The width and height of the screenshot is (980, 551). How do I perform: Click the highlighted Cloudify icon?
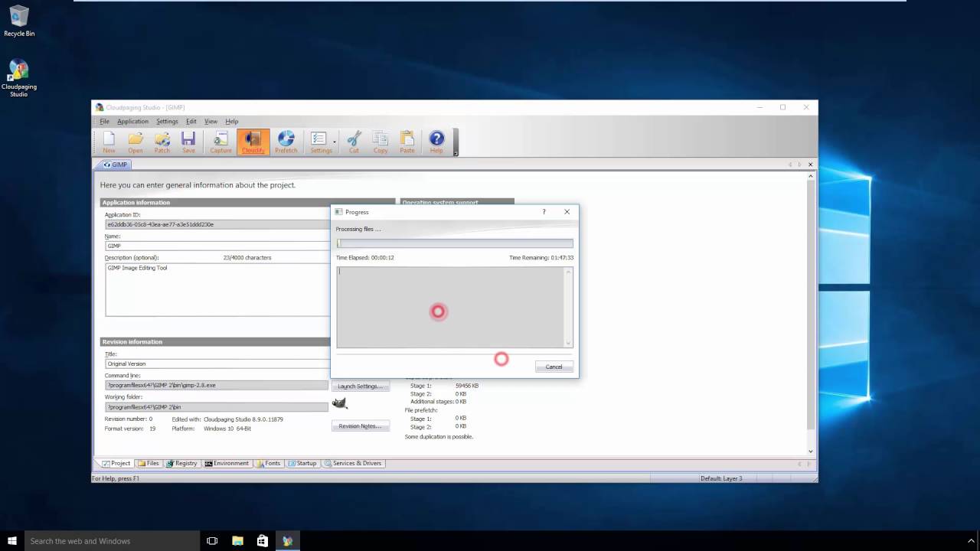point(253,142)
